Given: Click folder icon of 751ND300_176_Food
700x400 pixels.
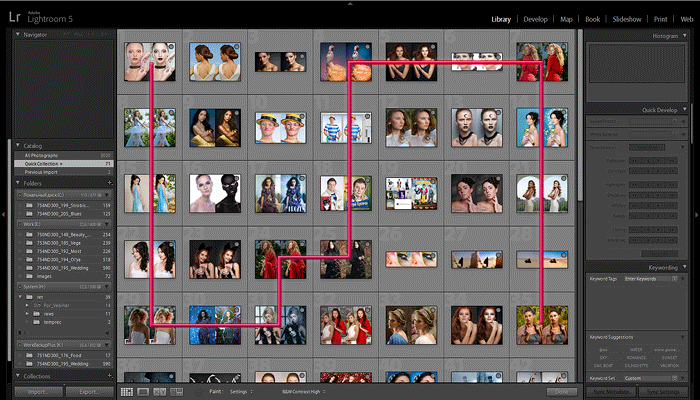Looking at the screenshot, I should click(x=29, y=355).
